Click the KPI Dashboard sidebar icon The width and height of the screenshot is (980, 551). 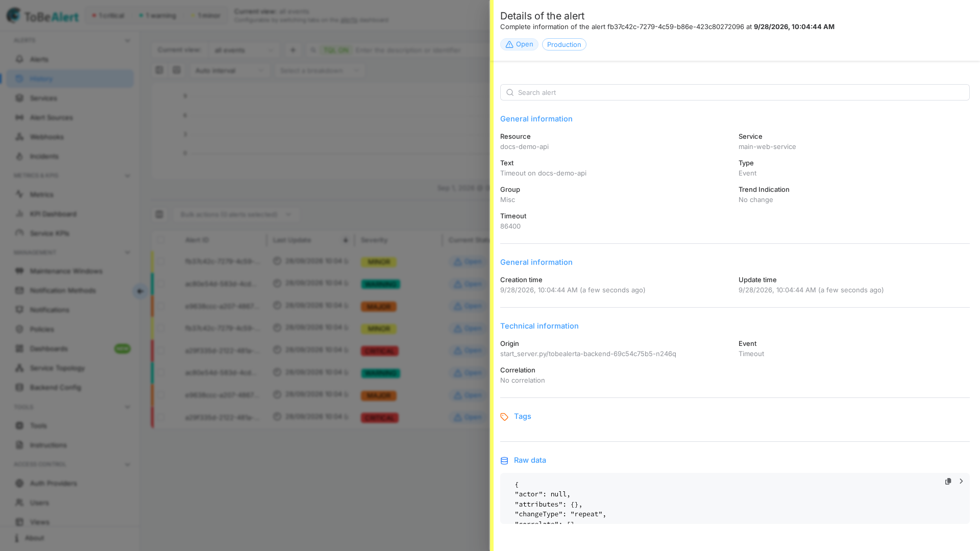pos(19,214)
